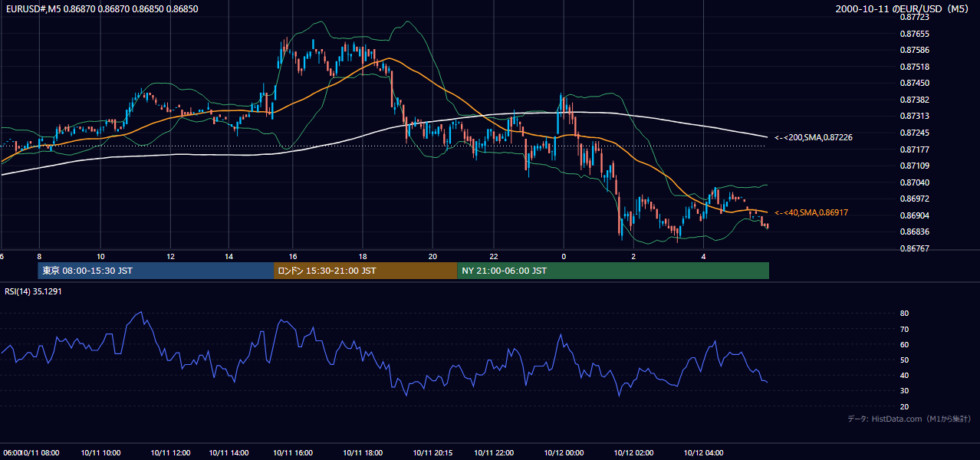
Task: Click the bottom date label 10/11 12:00
Action: [x=170, y=452]
